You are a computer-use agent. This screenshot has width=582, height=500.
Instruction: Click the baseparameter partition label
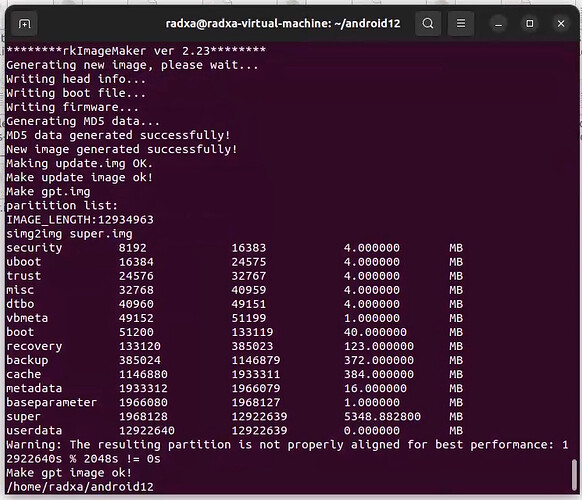[x=52, y=402]
